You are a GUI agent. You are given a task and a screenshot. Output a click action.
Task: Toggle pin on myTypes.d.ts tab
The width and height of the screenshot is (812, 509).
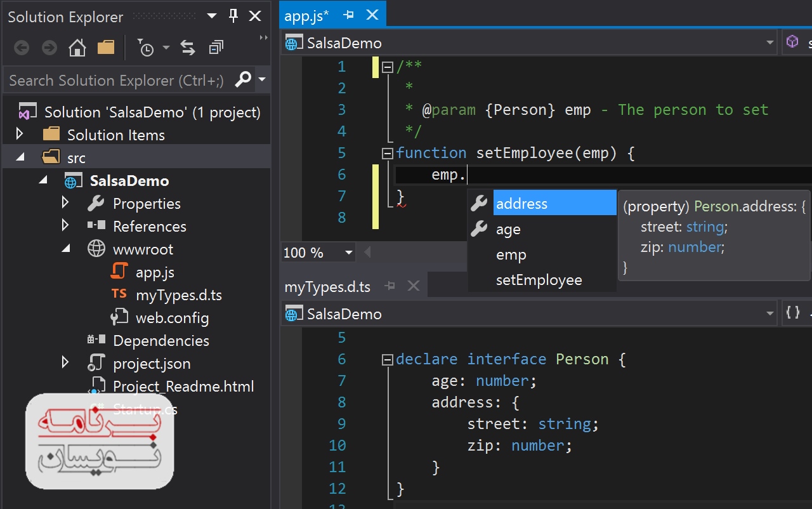click(390, 286)
